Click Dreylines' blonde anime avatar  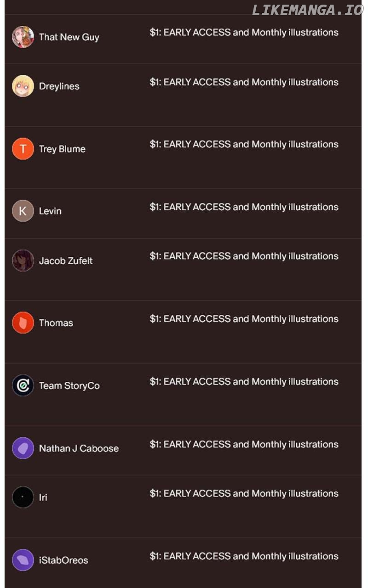pos(23,86)
